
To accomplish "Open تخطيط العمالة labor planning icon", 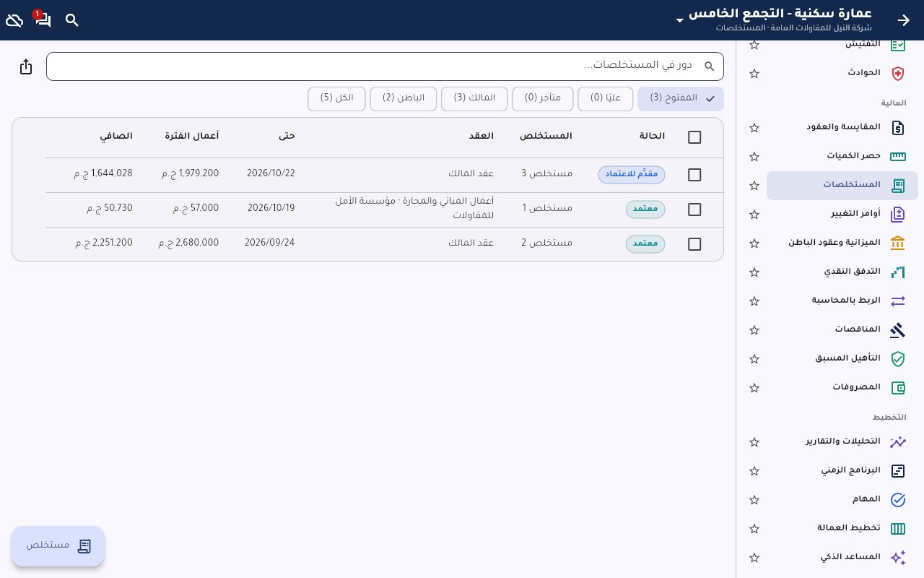I will tap(898, 529).
